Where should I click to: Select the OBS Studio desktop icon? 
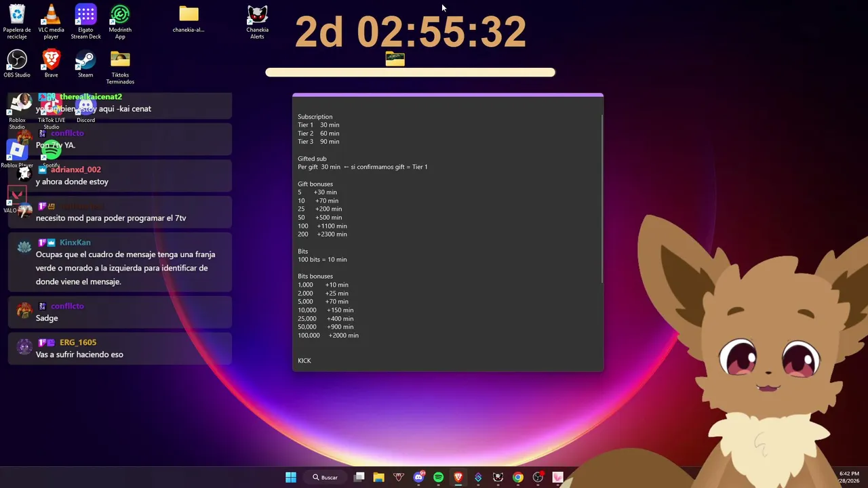coord(17,63)
